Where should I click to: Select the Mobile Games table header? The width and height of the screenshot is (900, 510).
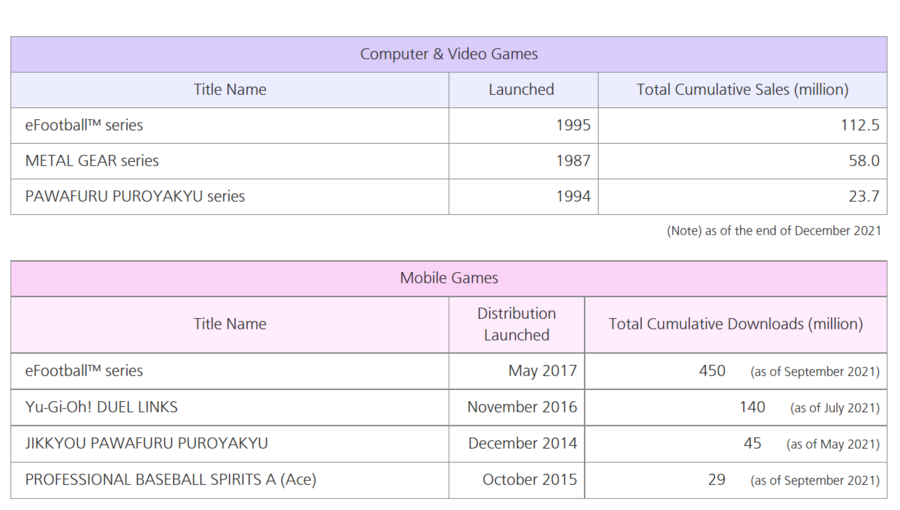pos(449,279)
